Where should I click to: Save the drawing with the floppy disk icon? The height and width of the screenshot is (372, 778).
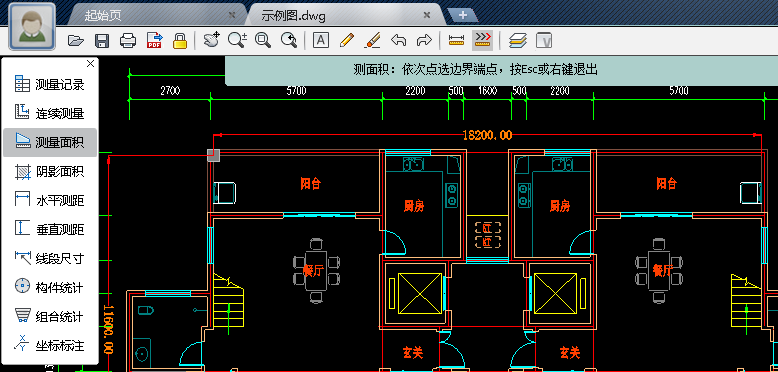102,41
